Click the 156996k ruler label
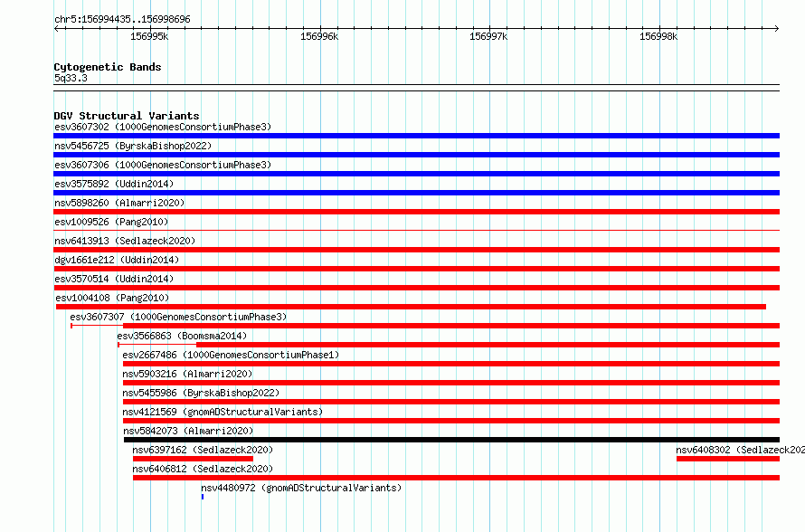This screenshot has height=532, width=805. [x=319, y=36]
